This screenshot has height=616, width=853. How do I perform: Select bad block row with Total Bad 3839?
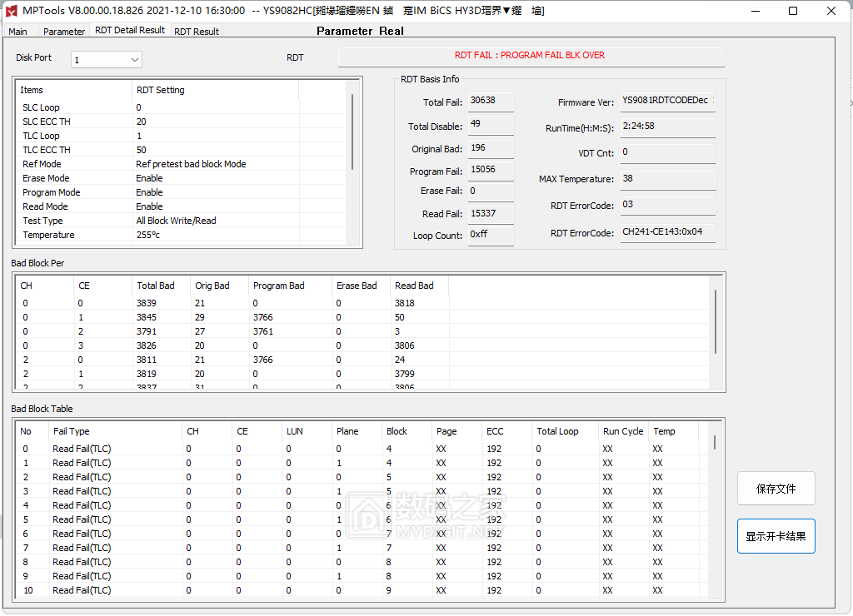[x=362, y=303]
